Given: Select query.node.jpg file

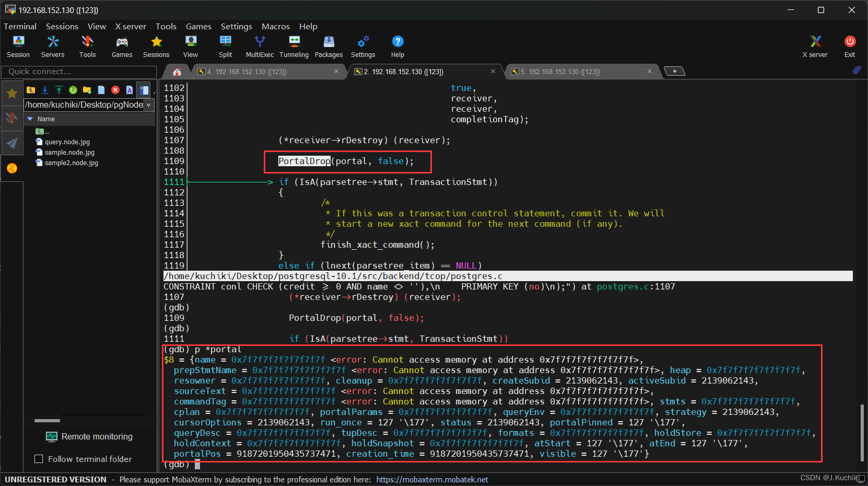Looking at the screenshot, I should (x=67, y=142).
